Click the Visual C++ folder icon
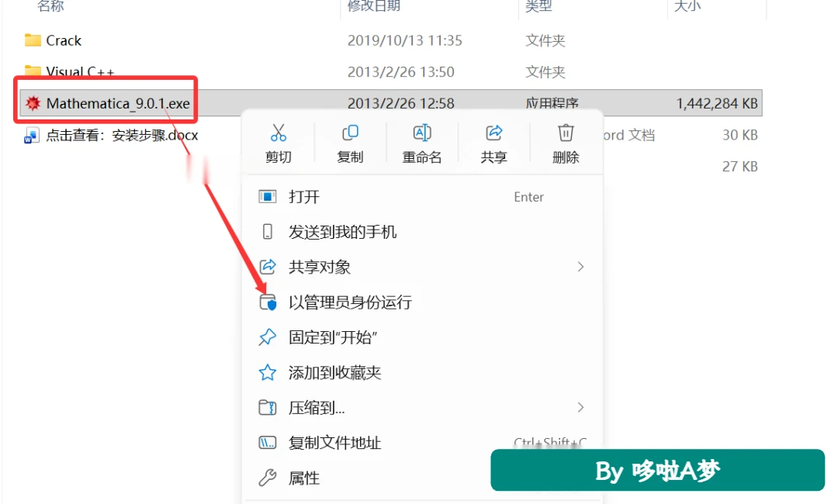838x504 pixels. pyautogui.click(x=33, y=71)
